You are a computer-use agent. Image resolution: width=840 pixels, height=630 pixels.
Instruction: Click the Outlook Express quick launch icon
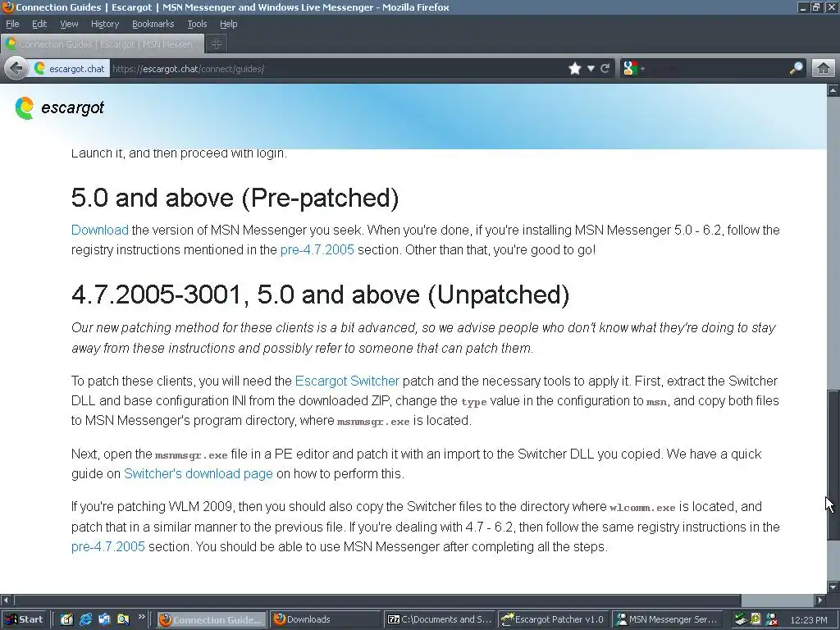pyautogui.click(x=104, y=619)
